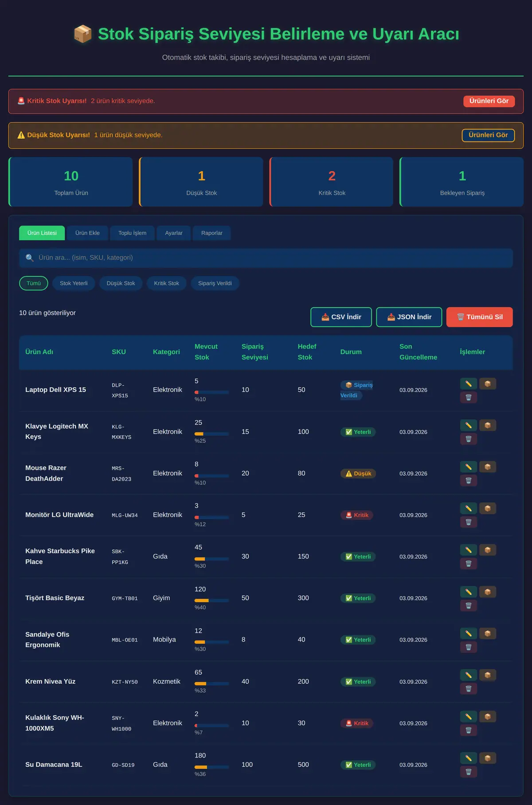The image size is (532, 805).
Task: Edit Su Damacana 19L with pencil icon
Action: coord(469,758)
